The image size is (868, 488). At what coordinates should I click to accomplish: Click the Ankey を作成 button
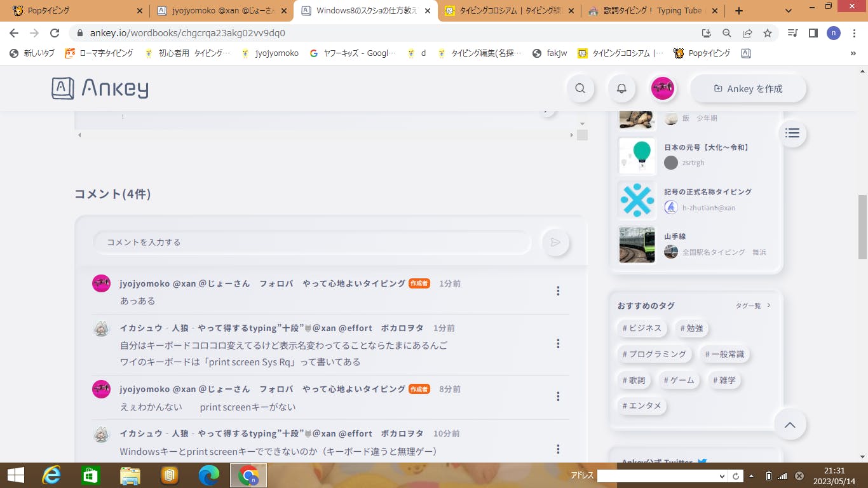[748, 88]
